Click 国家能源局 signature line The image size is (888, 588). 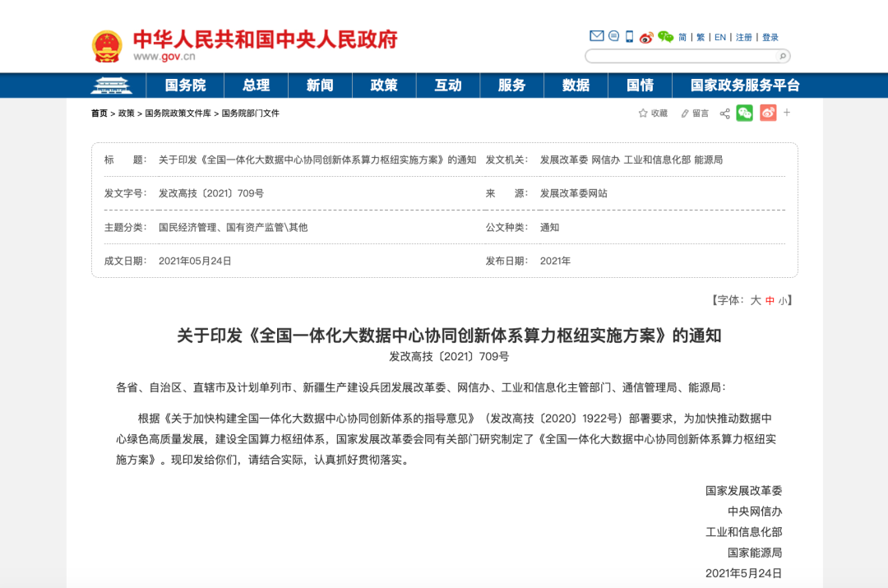click(x=754, y=553)
